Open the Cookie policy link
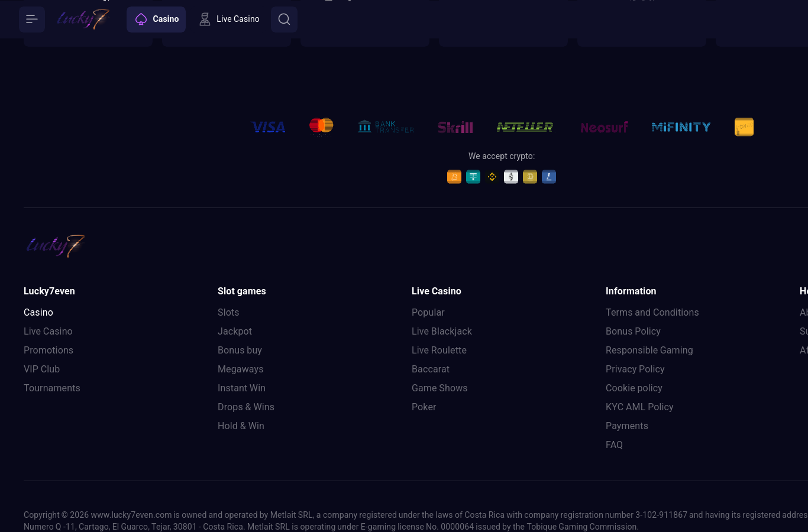The height and width of the screenshot is (532, 808). click(x=634, y=388)
